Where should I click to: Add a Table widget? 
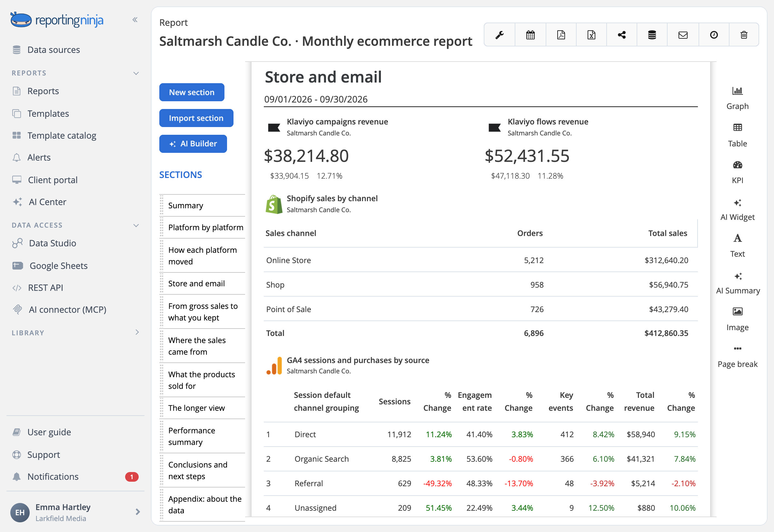pos(737,135)
